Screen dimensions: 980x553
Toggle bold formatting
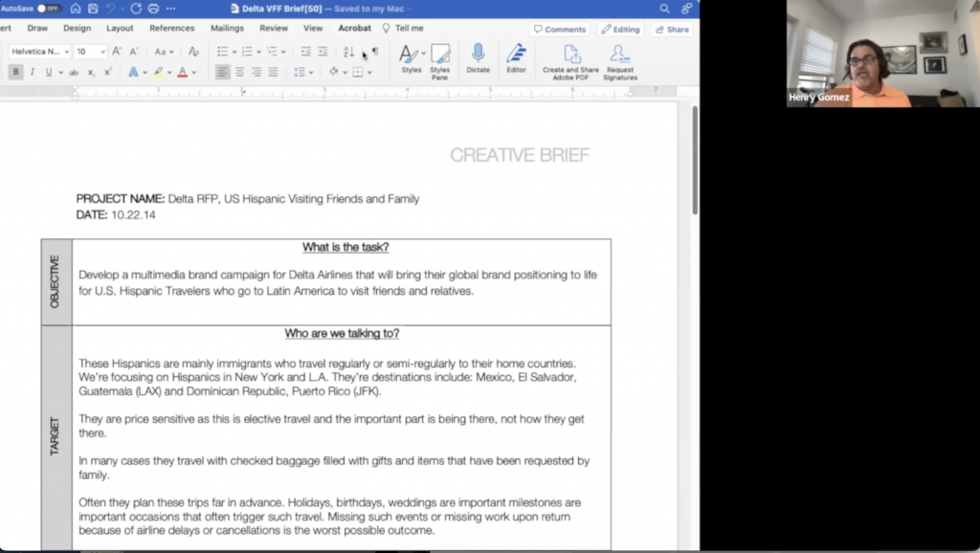coord(15,72)
